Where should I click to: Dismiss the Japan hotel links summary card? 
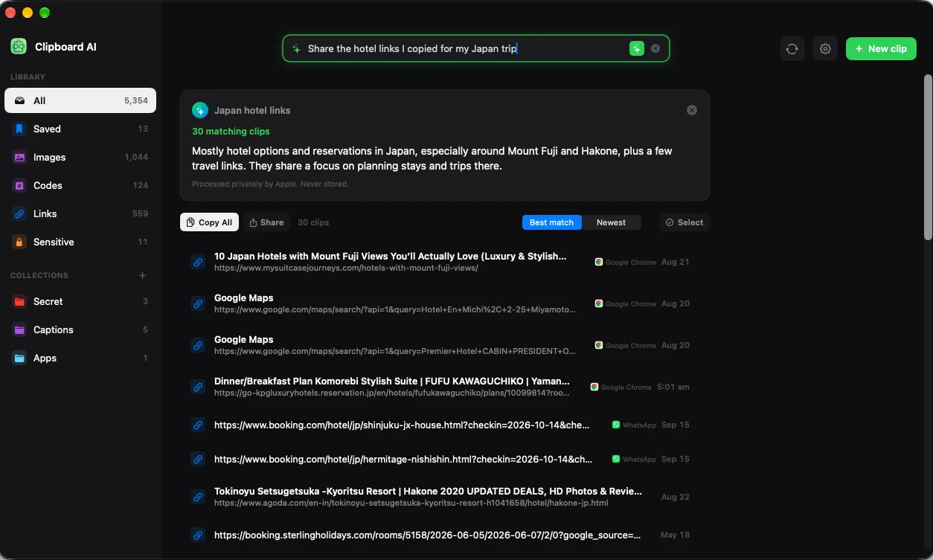(x=692, y=110)
